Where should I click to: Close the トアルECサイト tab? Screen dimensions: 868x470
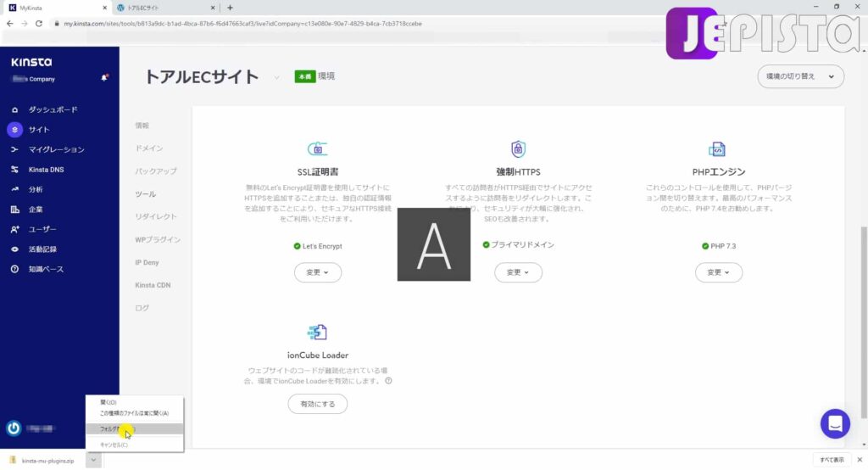pos(213,8)
